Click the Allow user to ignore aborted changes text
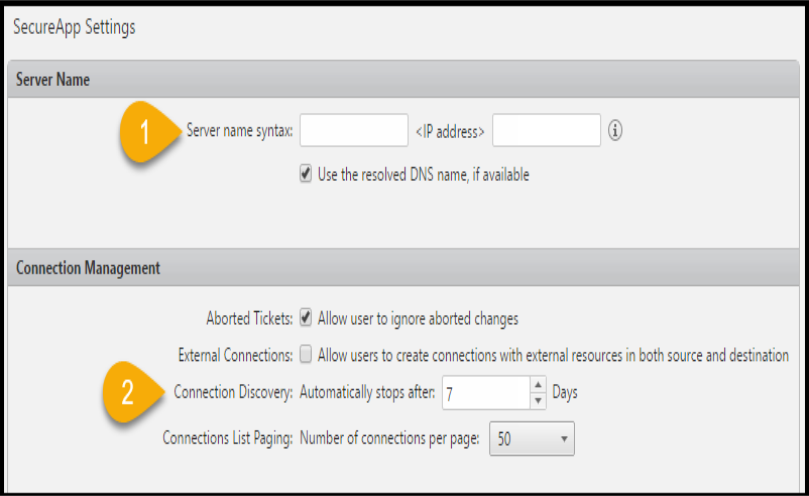 (418, 319)
